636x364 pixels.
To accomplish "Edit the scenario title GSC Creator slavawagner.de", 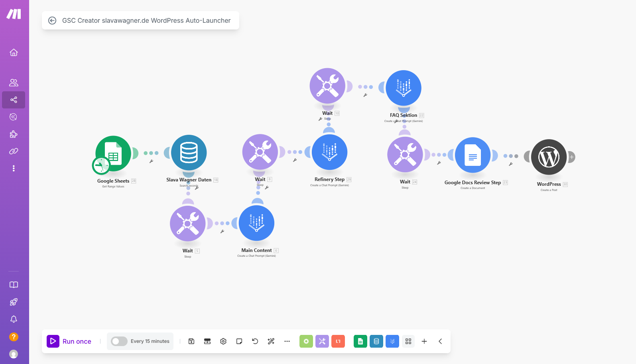I will [x=146, y=20].
